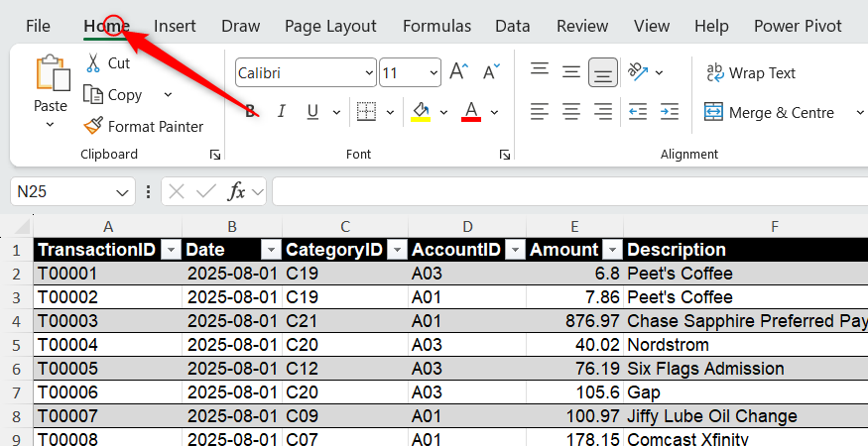Open the TransactionID filter dropdown
This screenshot has width=868, height=446.
click(171, 250)
